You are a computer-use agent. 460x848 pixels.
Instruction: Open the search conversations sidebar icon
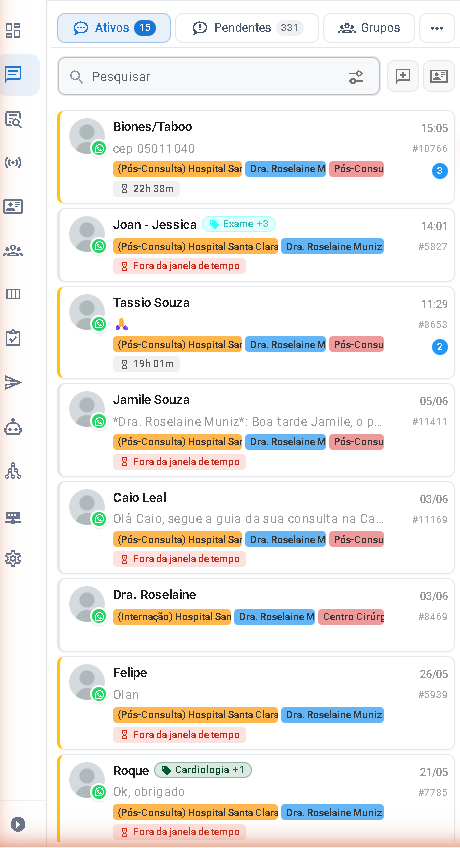(x=13, y=118)
